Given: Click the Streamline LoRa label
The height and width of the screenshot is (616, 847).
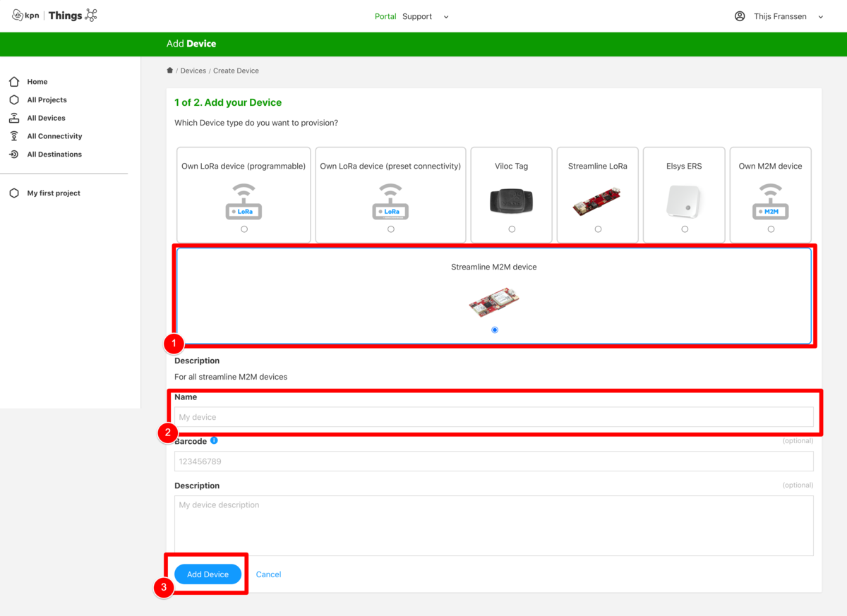Looking at the screenshot, I should click(x=598, y=167).
